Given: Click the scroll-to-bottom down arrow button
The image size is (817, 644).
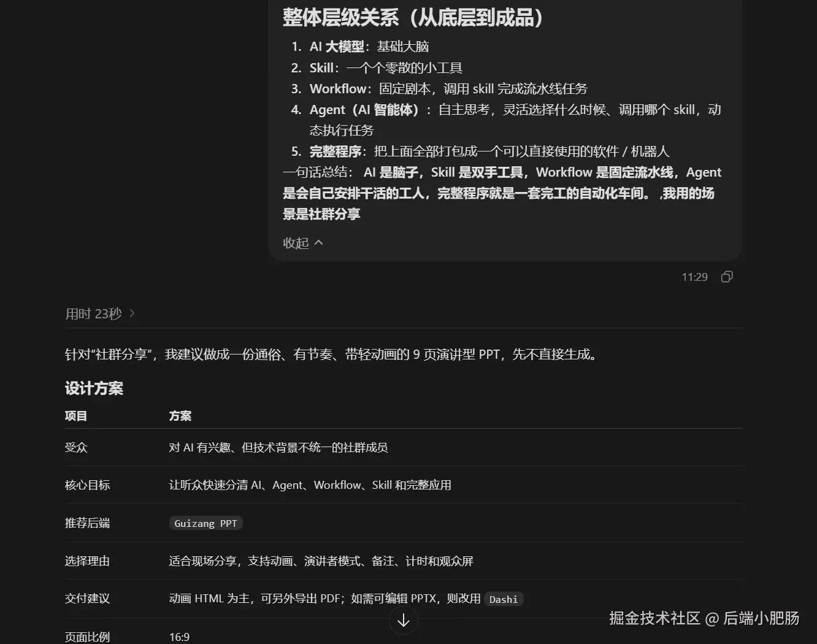Looking at the screenshot, I should (x=404, y=621).
